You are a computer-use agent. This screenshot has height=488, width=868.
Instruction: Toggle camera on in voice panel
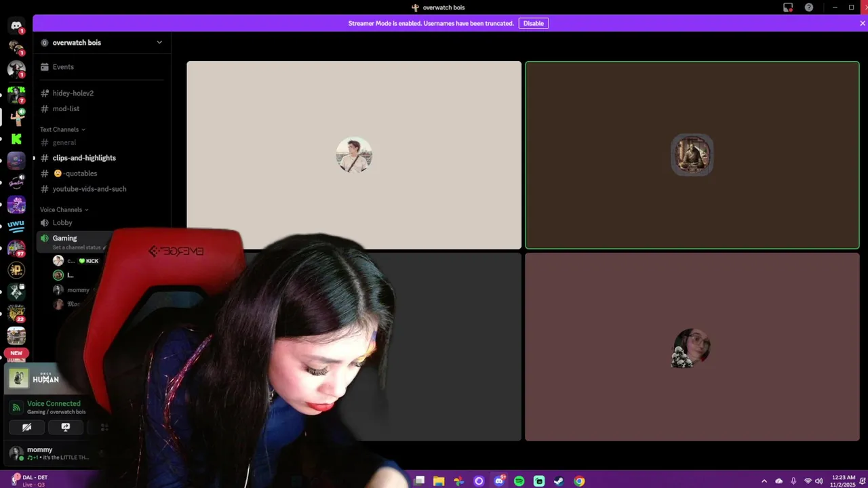(27, 427)
